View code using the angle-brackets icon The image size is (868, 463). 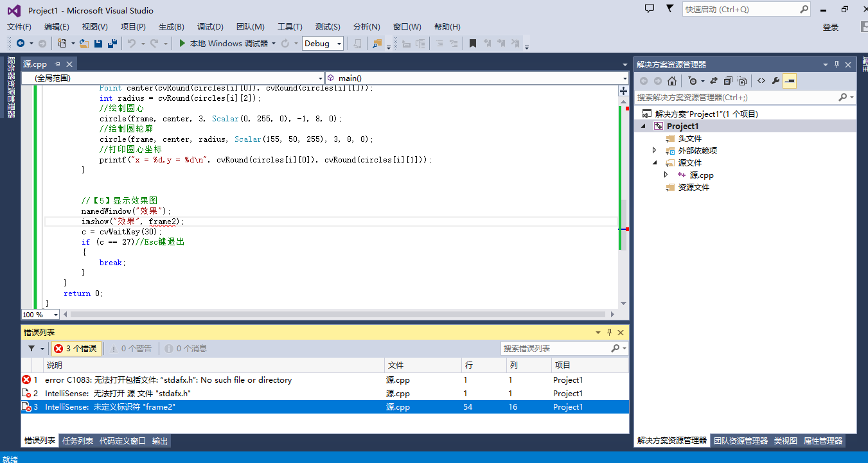click(761, 81)
